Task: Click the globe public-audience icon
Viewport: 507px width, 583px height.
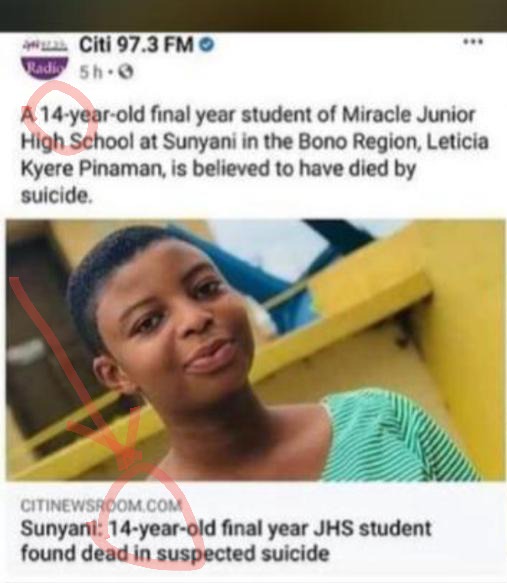Action: 126,71
